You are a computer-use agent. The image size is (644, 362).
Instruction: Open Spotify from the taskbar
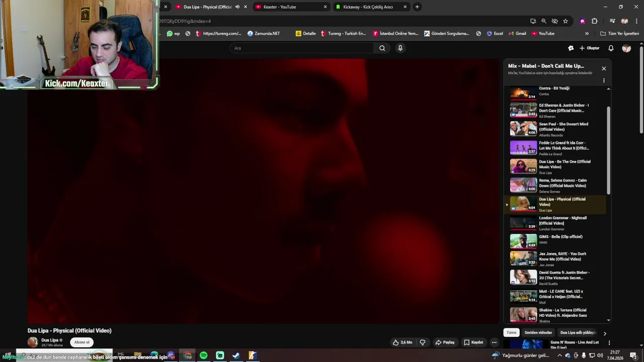point(203,355)
